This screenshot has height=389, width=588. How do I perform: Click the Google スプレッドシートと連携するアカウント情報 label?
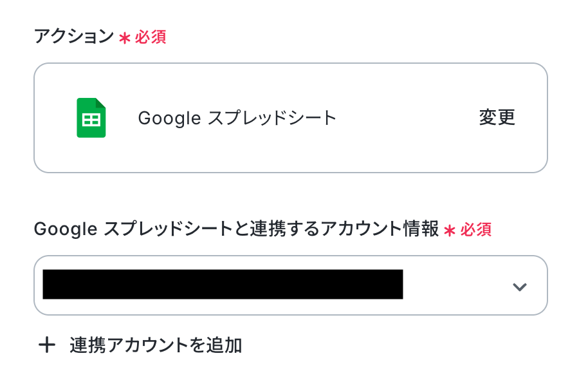236,229
